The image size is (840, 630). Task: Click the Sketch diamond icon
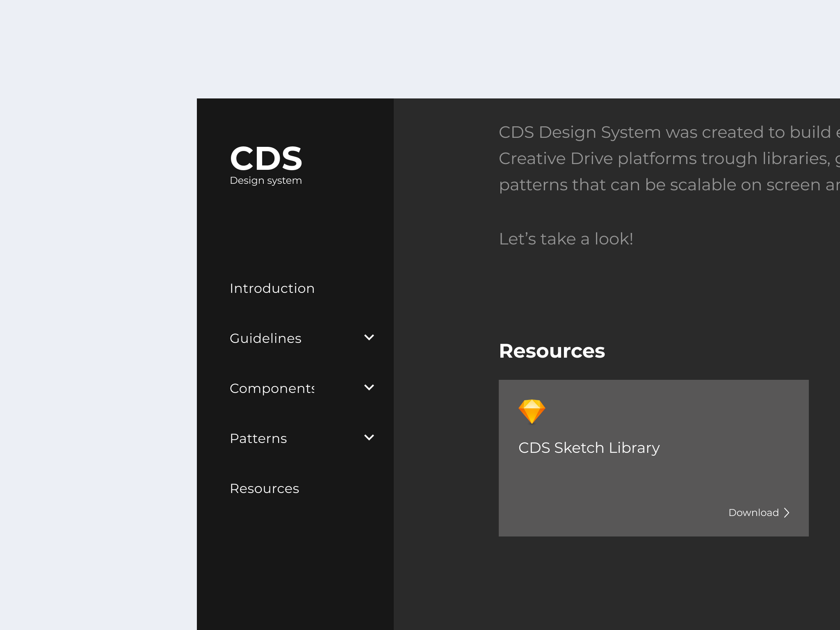pyautogui.click(x=532, y=411)
